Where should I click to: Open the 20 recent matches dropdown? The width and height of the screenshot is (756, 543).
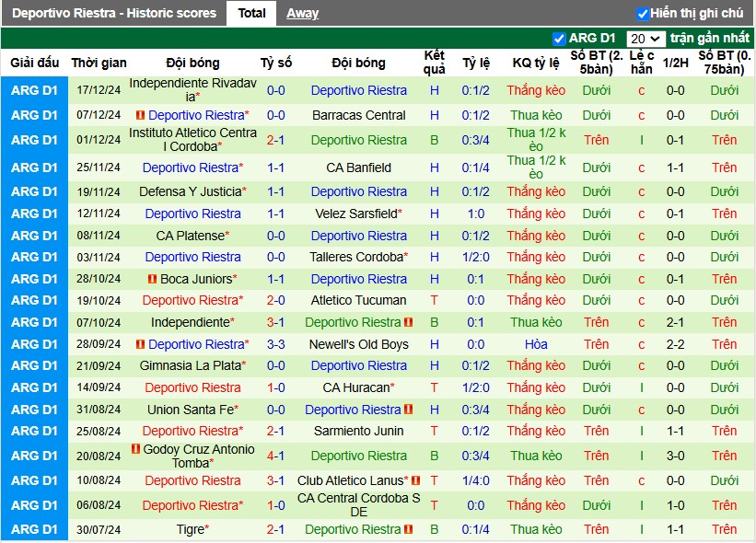point(646,39)
